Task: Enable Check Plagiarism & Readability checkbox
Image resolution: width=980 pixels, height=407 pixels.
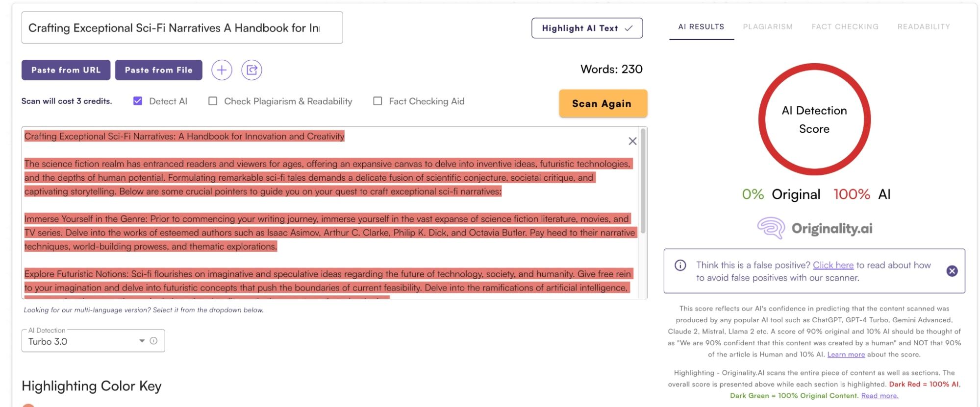Action: (213, 101)
